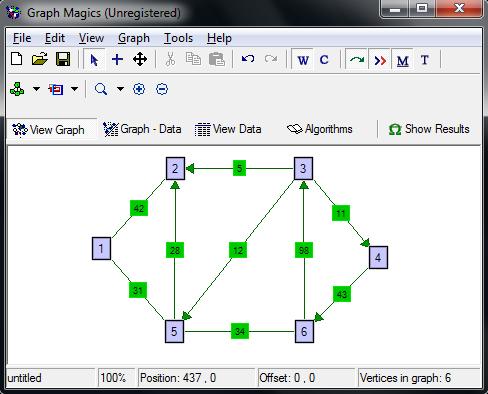Open the Tools menu
Screen dimensions: 488x394
(178, 38)
